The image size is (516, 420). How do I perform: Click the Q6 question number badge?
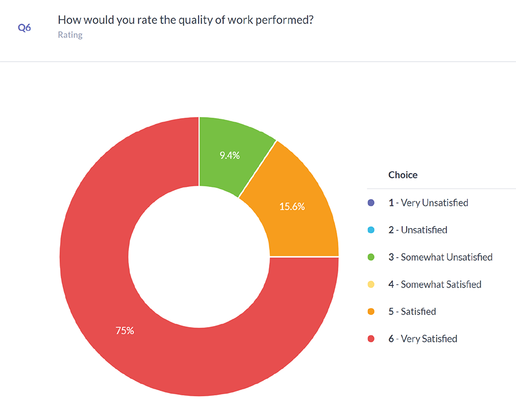[25, 27]
